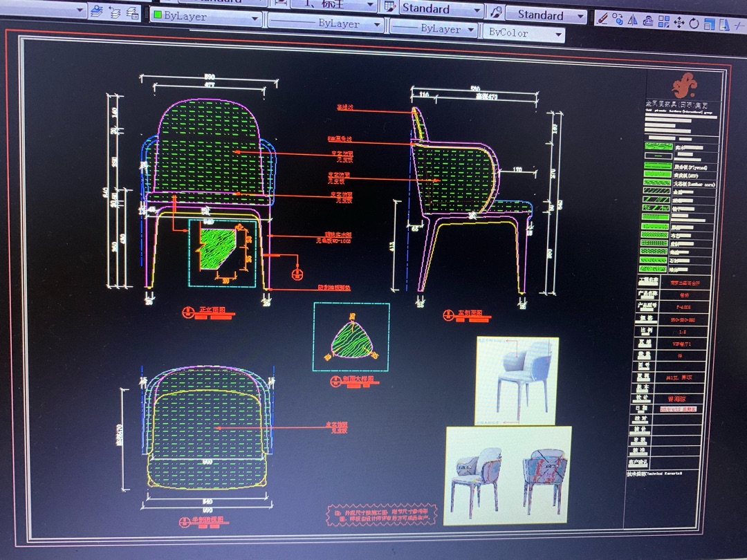This screenshot has width=747, height=560.
Task: Open the ByColor plot style dropdown
Action: [x=556, y=34]
